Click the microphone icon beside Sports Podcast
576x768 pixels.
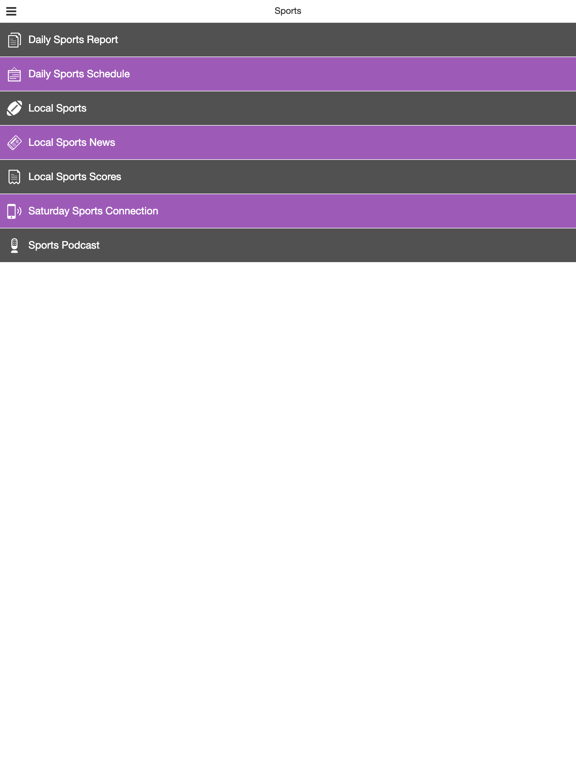point(14,245)
